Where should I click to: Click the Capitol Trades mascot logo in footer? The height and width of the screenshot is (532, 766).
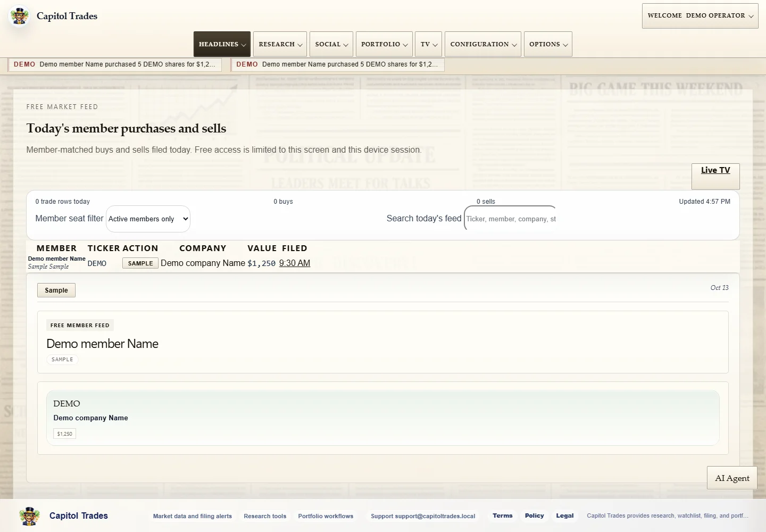click(x=29, y=516)
